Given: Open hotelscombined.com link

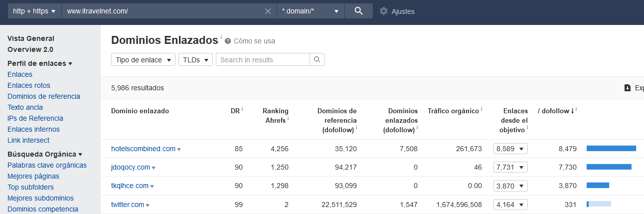Looking at the screenshot, I should click(143, 149).
